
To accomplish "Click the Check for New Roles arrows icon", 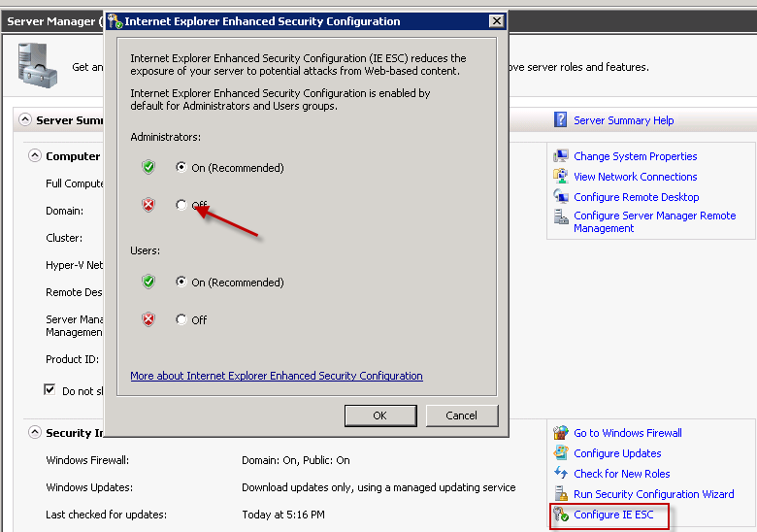I will click(561, 473).
